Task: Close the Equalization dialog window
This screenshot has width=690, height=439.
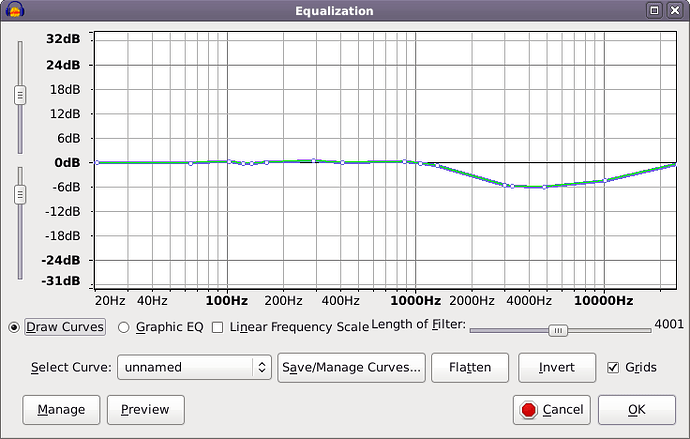Action: pyautogui.click(x=676, y=11)
